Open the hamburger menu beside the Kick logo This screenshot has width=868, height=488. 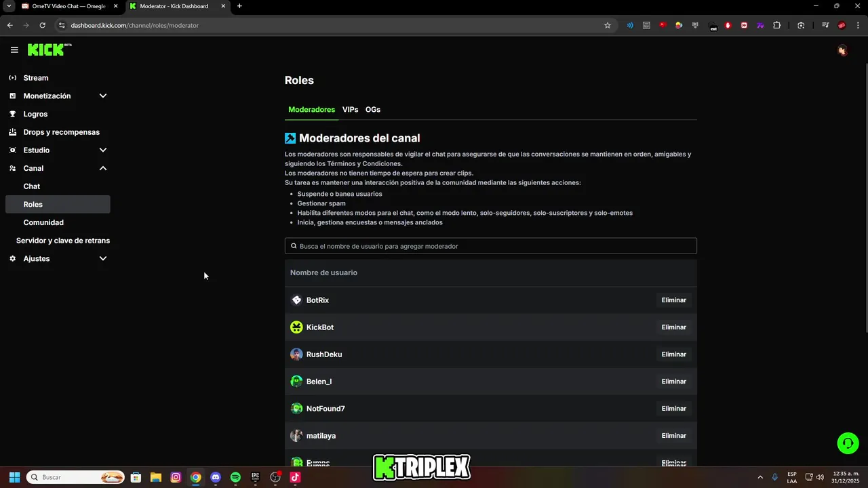[14, 49]
